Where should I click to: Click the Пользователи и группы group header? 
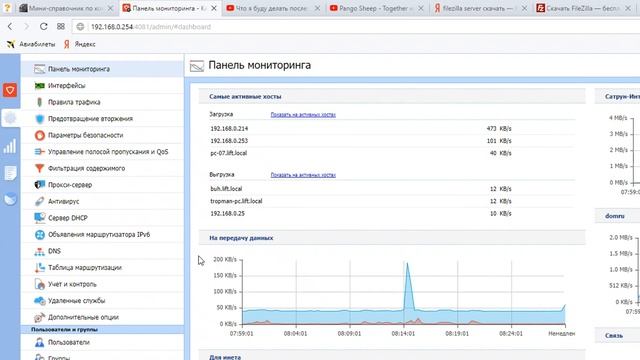coord(102,329)
